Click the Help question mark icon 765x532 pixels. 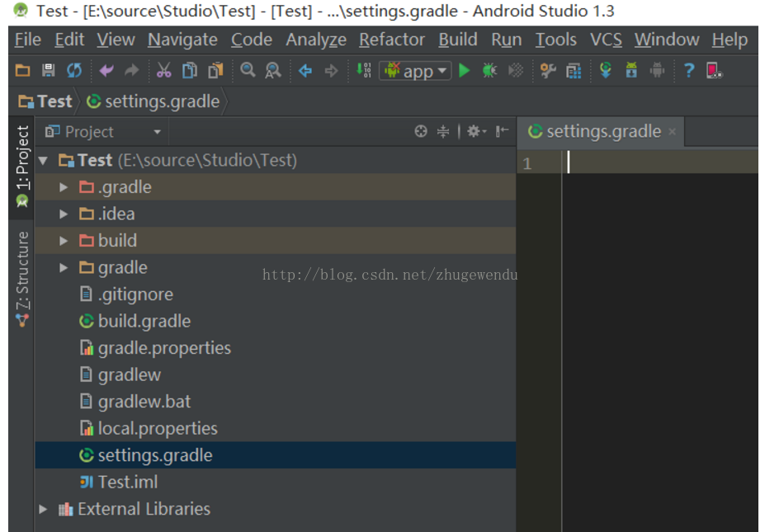[x=689, y=71]
